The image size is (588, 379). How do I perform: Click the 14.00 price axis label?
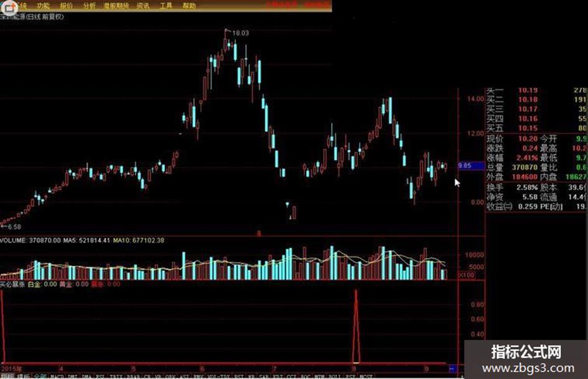[475, 99]
